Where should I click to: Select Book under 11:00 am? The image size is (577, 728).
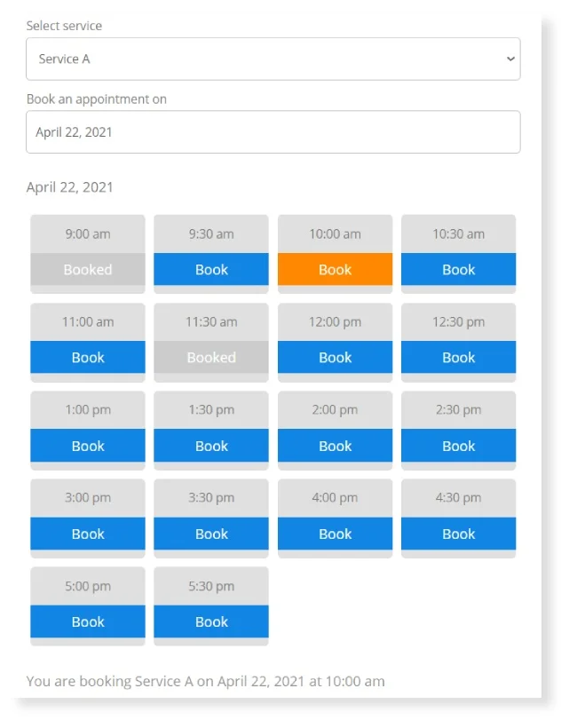(x=88, y=357)
